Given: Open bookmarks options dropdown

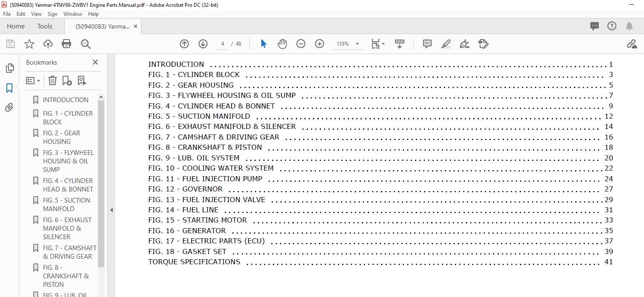Looking at the screenshot, I should (x=33, y=80).
